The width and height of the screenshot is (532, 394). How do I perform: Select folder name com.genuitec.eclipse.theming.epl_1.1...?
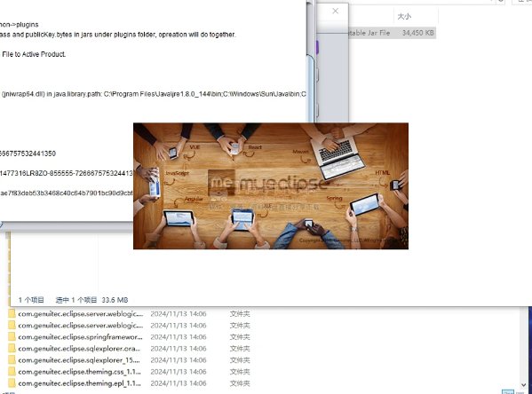coord(79,383)
